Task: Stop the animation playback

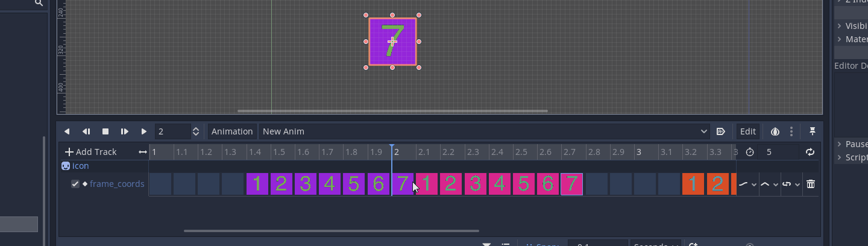Action: coord(105,131)
